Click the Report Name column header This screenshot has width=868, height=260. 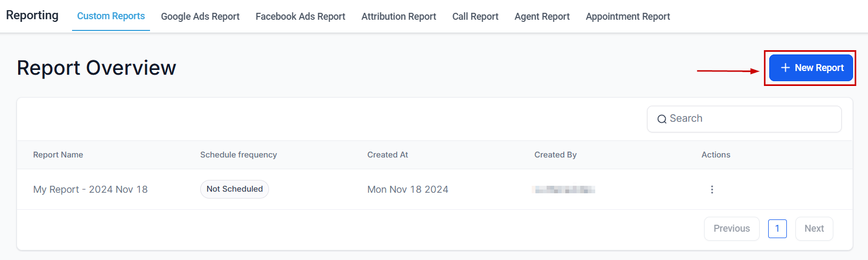tap(58, 155)
